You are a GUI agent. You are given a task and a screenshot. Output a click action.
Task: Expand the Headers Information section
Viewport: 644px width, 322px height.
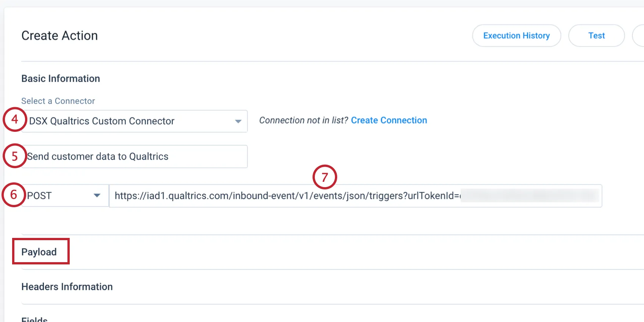[x=67, y=287]
